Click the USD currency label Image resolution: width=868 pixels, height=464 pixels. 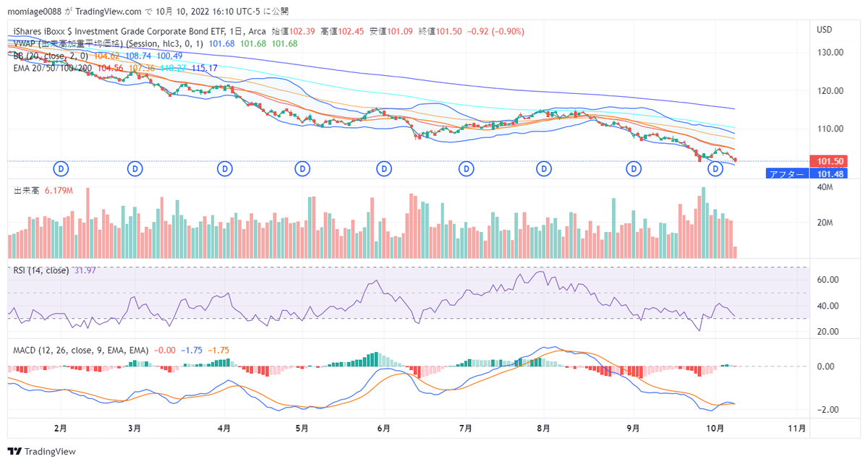825,30
